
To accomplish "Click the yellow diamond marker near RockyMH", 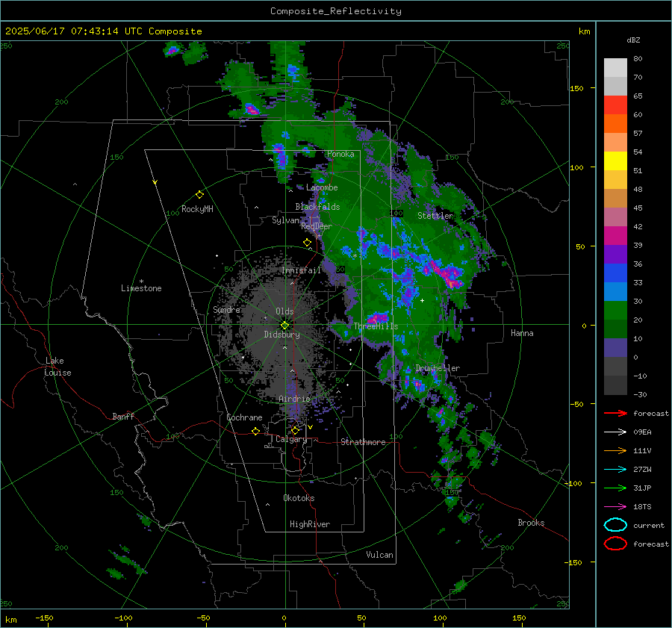I will coord(199,195).
